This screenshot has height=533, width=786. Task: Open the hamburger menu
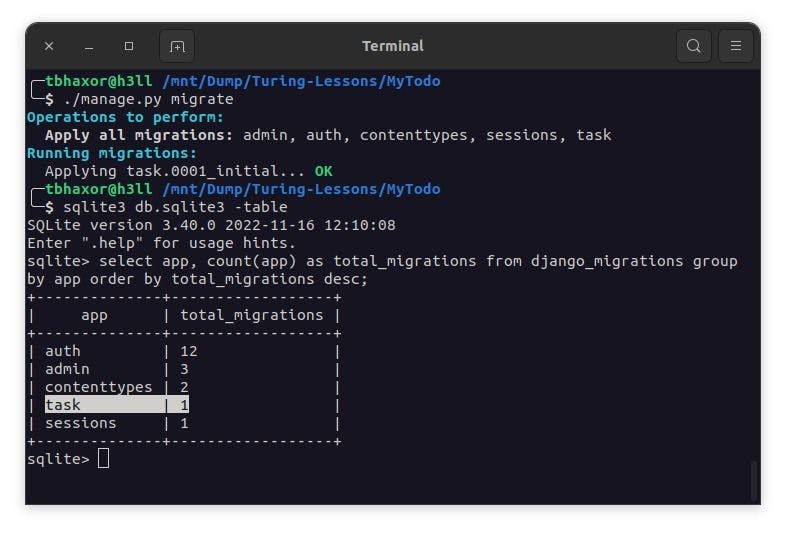click(735, 46)
